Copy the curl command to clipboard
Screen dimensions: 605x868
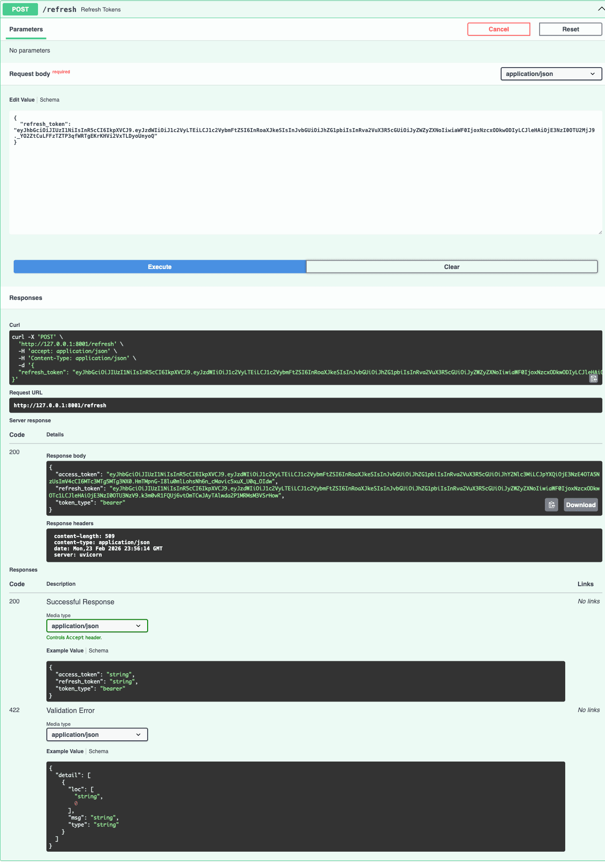click(594, 379)
